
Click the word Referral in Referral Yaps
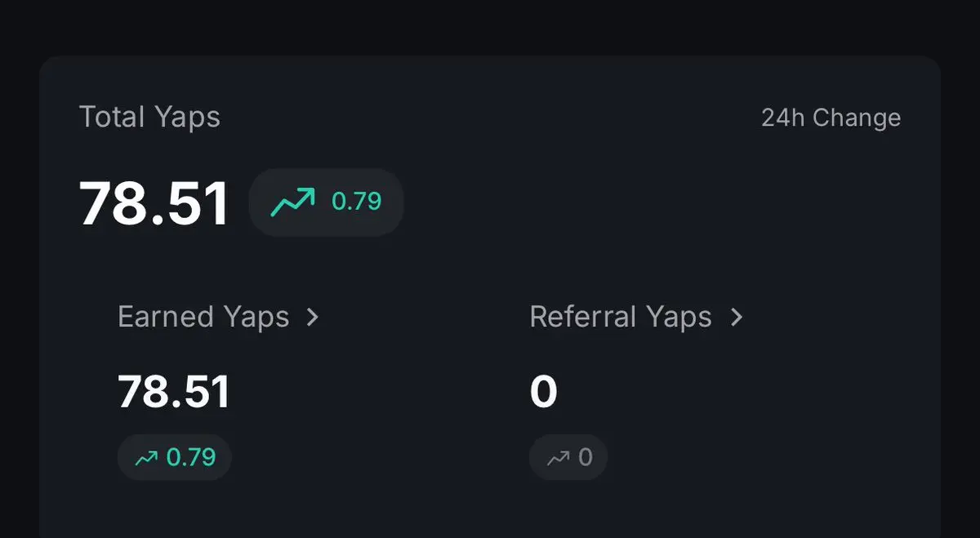(583, 317)
